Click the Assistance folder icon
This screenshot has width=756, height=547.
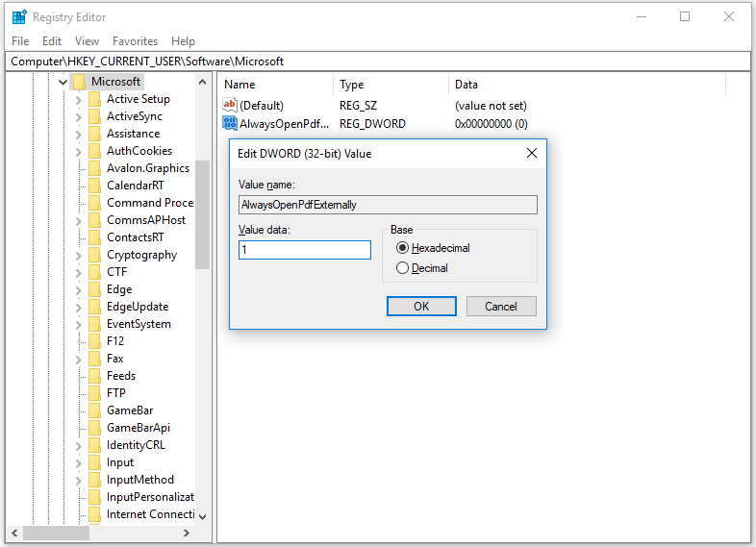pyautogui.click(x=94, y=134)
